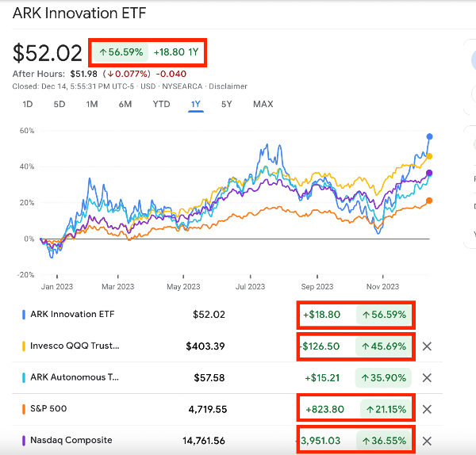The image size is (476, 455).
Task: Click the $403.39 QQQ price
Action: point(205,346)
